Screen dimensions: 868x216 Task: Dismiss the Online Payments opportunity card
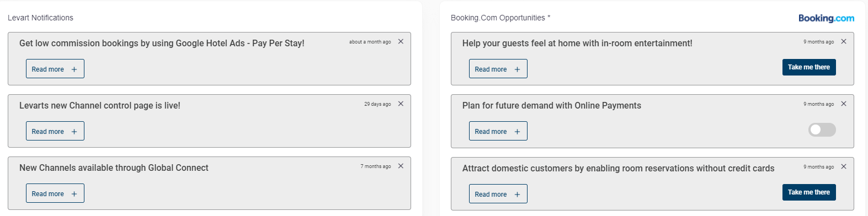pos(844,104)
